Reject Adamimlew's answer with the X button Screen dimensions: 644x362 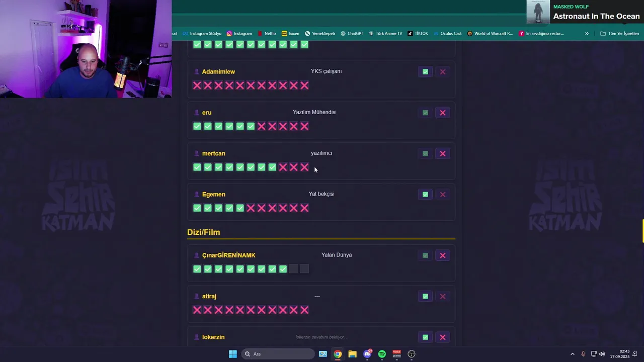tap(443, 72)
